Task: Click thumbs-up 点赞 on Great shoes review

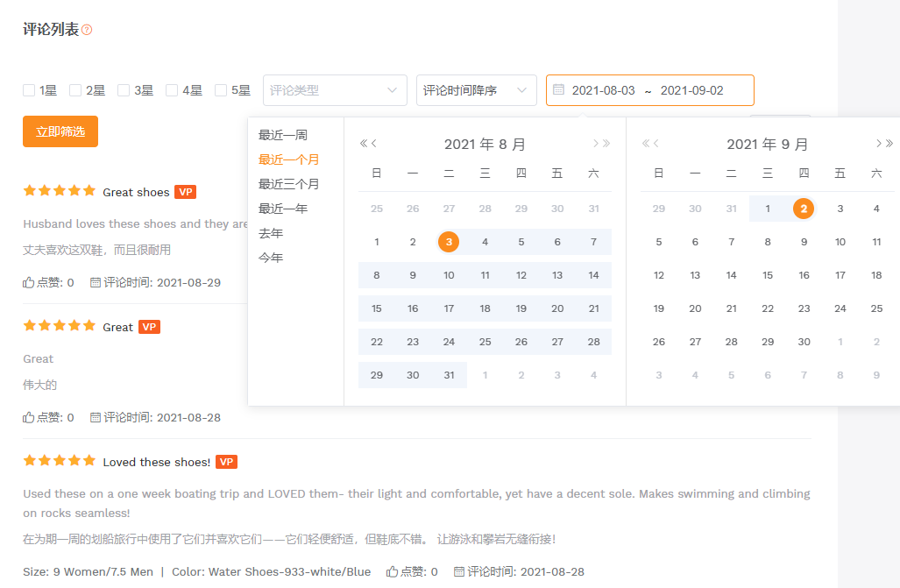Action: [29, 283]
